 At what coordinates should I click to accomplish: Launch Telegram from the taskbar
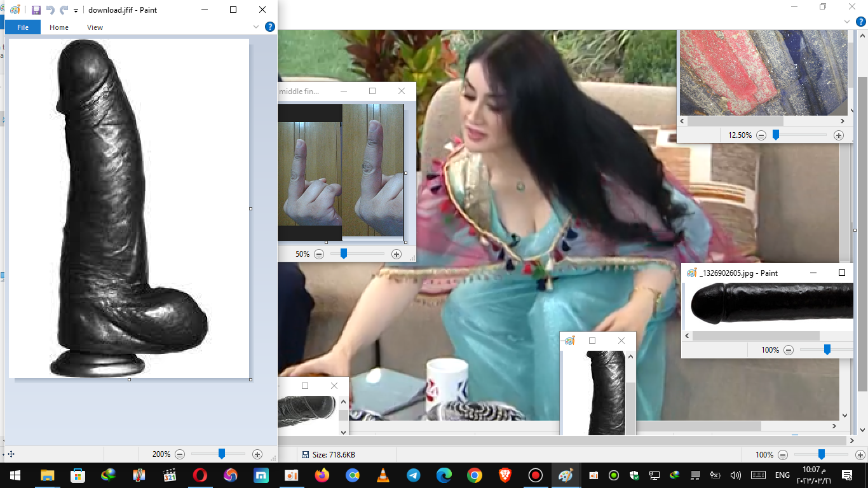point(414,475)
